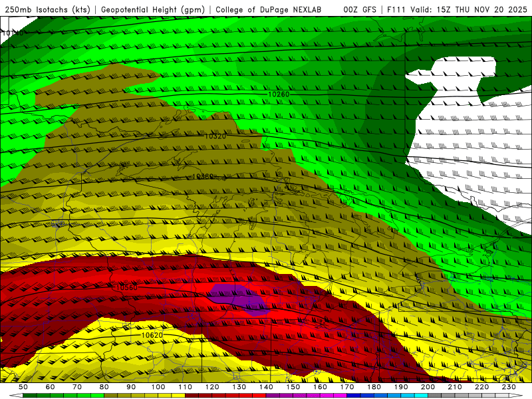The width and height of the screenshot is (532, 399).
Task: Click the 100 value on the color scale
Action: 158,387
